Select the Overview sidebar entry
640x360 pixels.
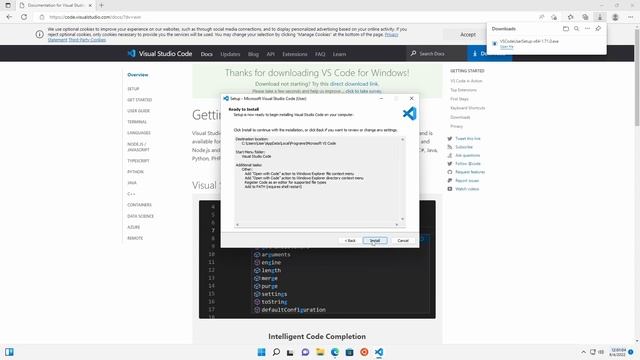coord(138,75)
